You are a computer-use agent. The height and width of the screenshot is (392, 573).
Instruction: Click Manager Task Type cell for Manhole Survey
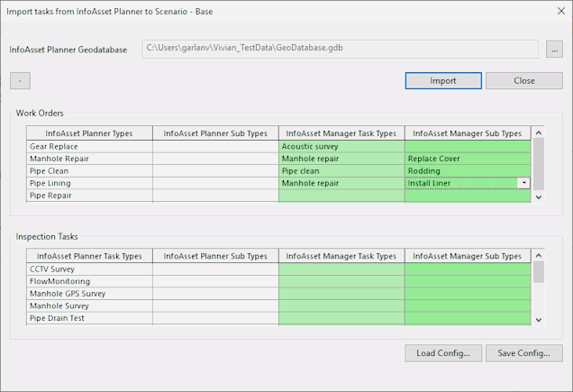tap(341, 306)
